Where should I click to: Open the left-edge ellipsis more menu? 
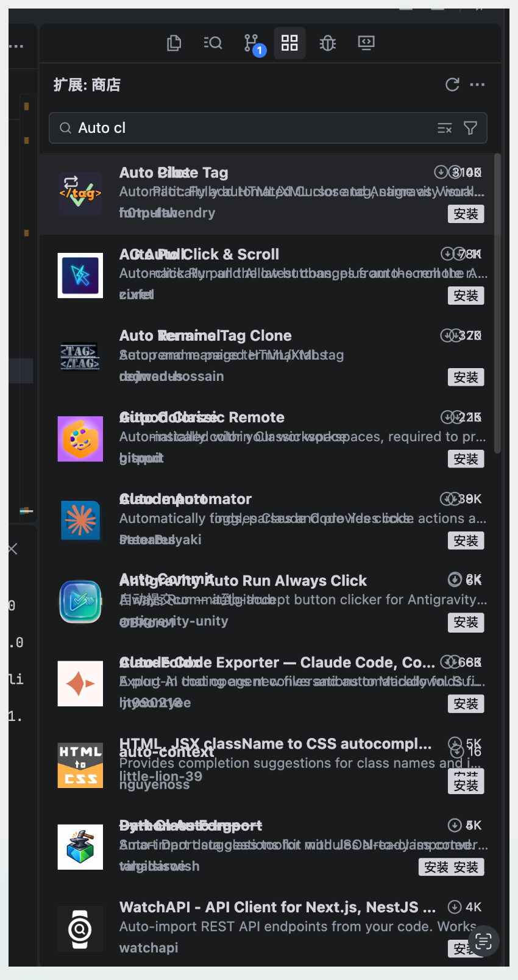coord(16,46)
